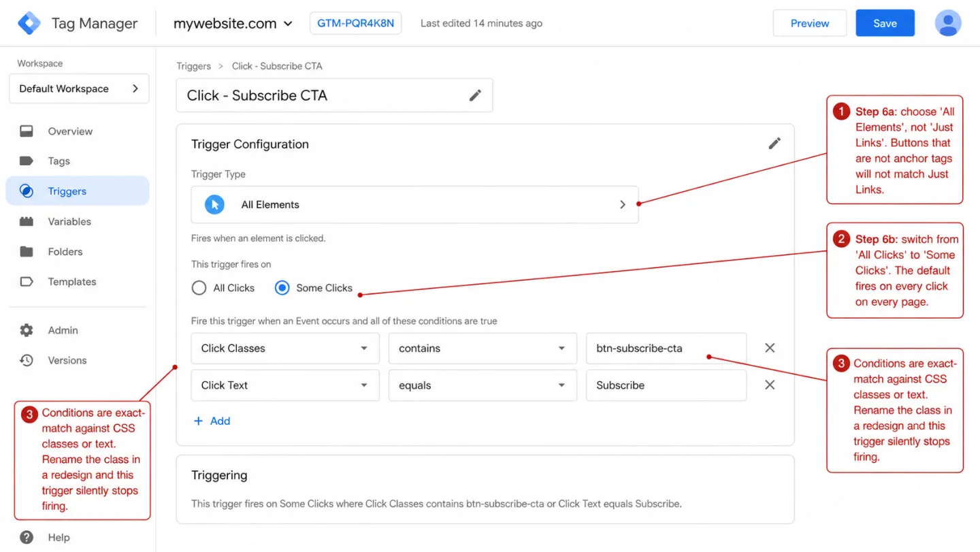
Task: Click the Overview sidebar icon
Action: tap(27, 131)
